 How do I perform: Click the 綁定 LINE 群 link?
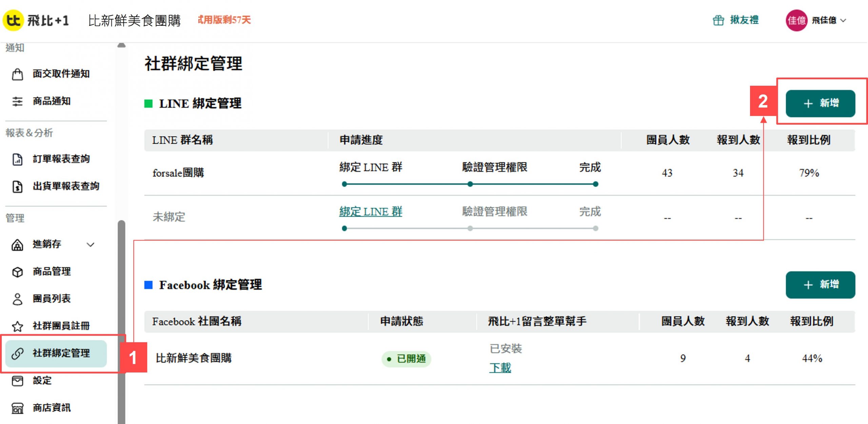pos(371,212)
